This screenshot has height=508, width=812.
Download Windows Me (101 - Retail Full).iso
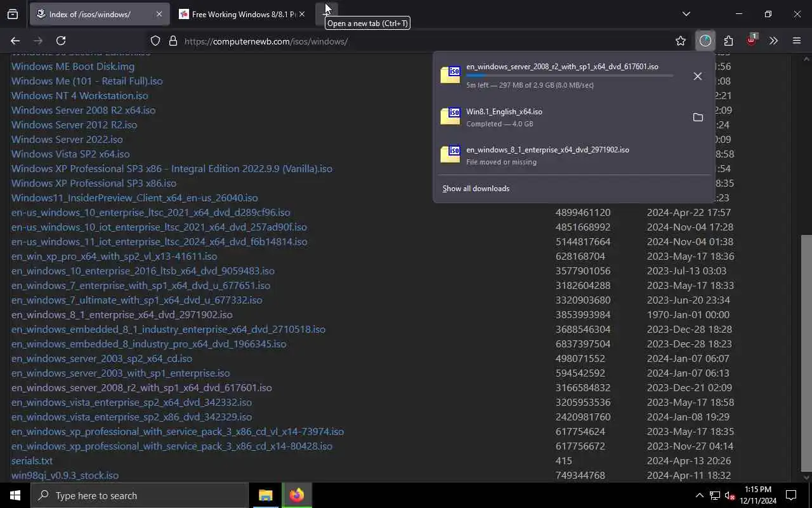point(87,81)
